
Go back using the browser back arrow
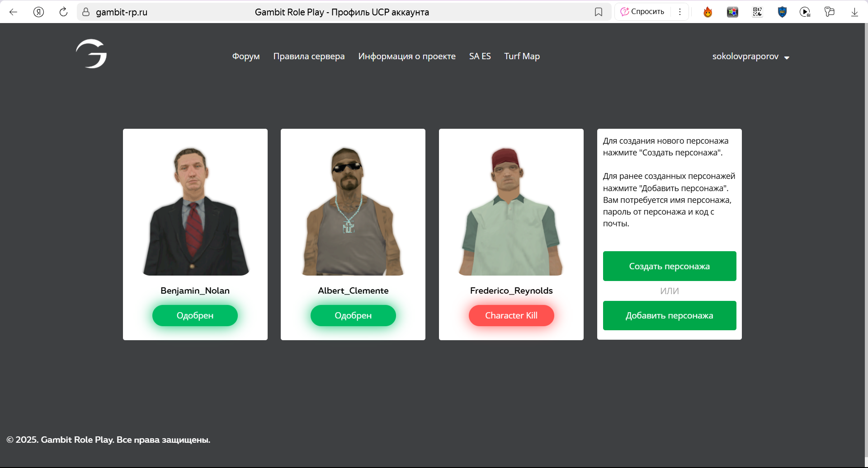[14, 12]
